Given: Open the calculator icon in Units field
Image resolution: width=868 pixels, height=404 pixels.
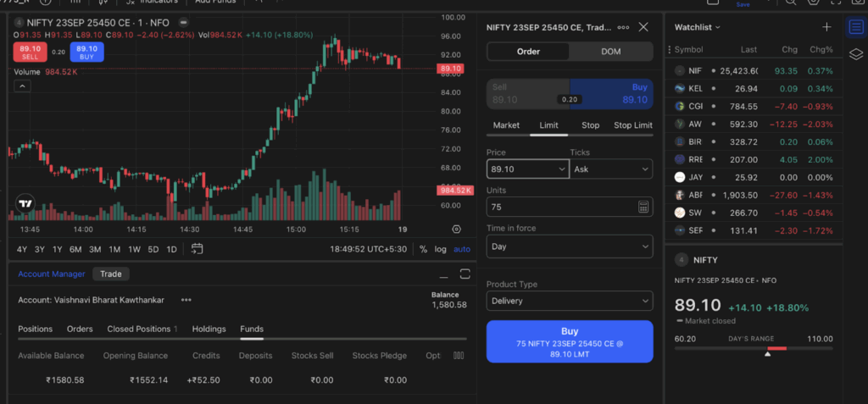Looking at the screenshot, I should [x=643, y=208].
